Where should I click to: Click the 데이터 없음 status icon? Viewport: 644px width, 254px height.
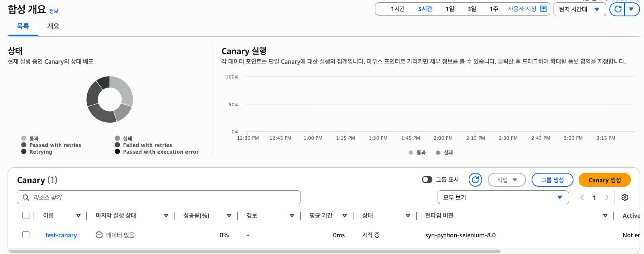click(99, 235)
